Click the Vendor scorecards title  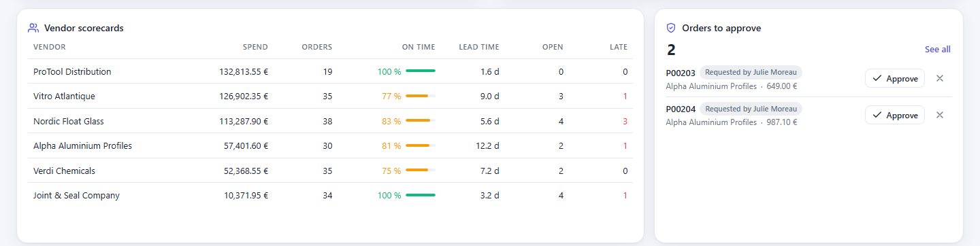pyautogui.click(x=84, y=29)
